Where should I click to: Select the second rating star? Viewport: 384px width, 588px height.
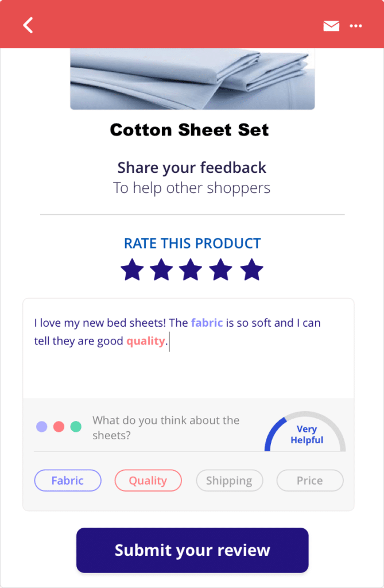point(162,269)
